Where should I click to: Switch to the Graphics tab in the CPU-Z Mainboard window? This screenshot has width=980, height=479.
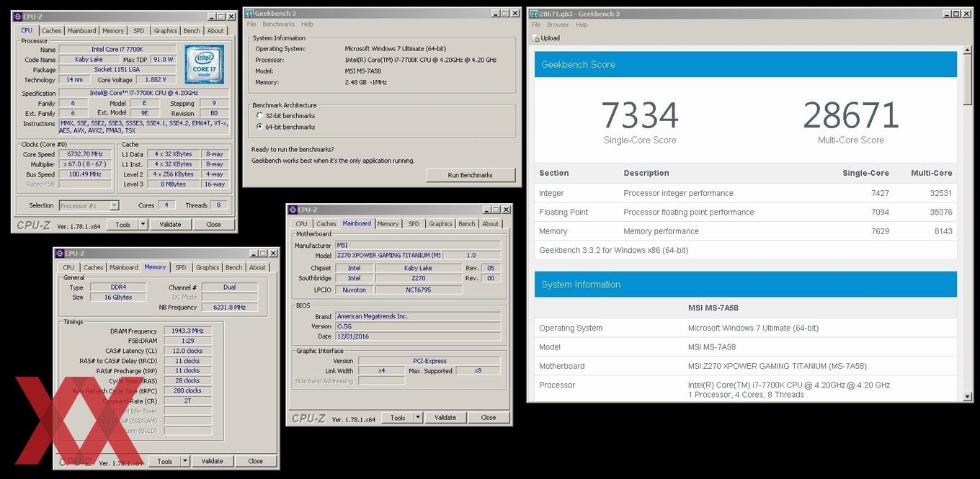pyautogui.click(x=440, y=223)
